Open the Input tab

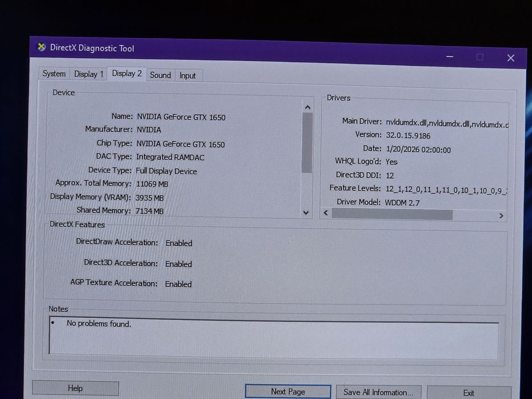[188, 76]
